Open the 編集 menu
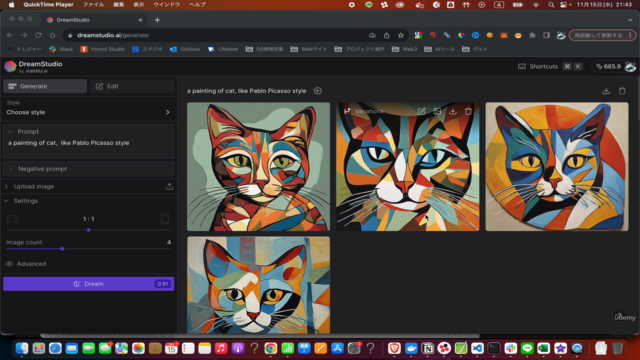This screenshot has width=640, height=360. (118, 4)
